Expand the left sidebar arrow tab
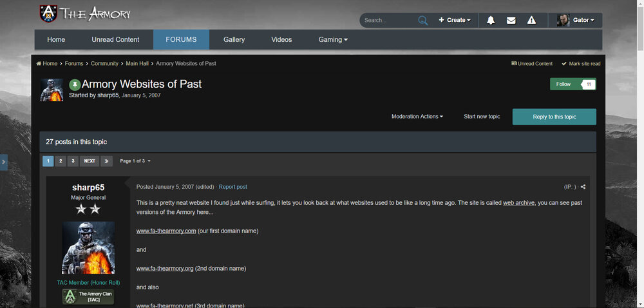 tap(4, 162)
